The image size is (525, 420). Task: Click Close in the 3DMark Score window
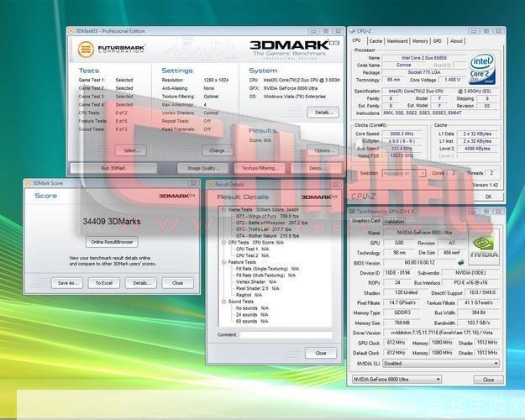point(177,283)
